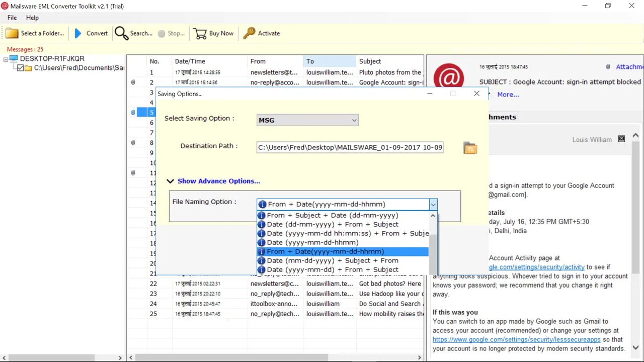Image resolution: width=644 pixels, height=362 pixels.
Task: Click message list horizontal scroll right arrow
Action: coord(420,357)
